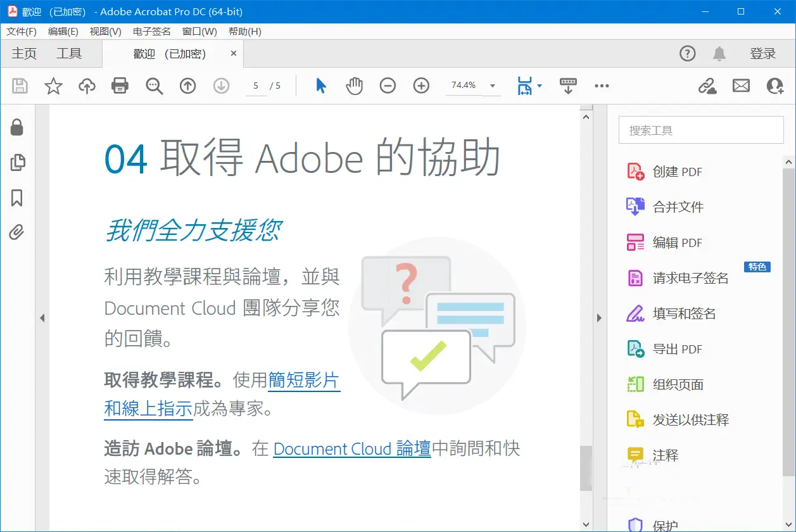Switch to the 工具 tab
The height and width of the screenshot is (532, 796).
coord(69,54)
